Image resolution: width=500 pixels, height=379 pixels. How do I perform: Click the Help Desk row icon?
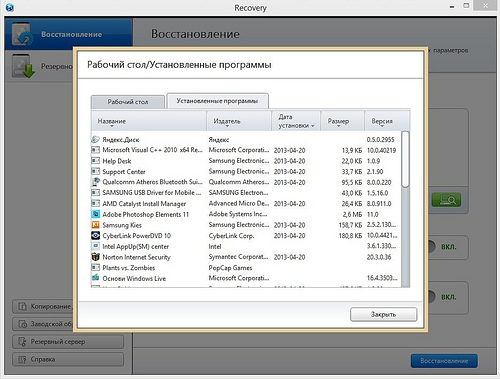point(96,161)
